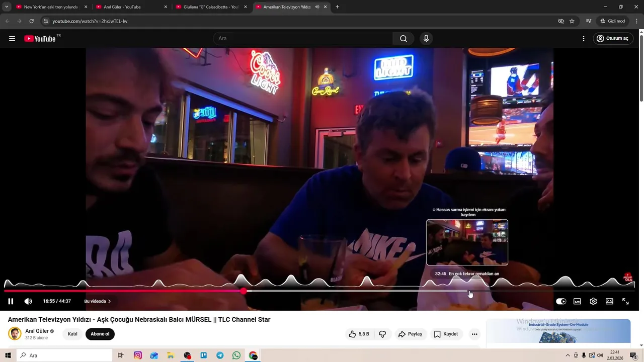Open the Windows Start menu
644x362 pixels.
(x=8, y=355)
